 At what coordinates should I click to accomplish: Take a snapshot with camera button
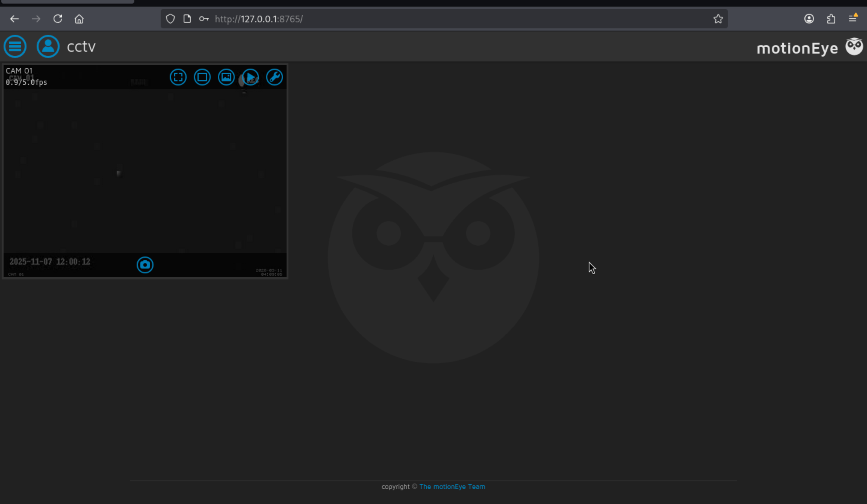pyautogui.click(x=145, y=265)
